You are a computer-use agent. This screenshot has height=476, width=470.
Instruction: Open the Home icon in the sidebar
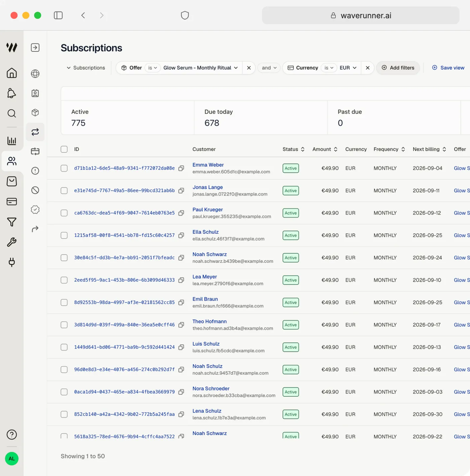(x=12, y=73)
